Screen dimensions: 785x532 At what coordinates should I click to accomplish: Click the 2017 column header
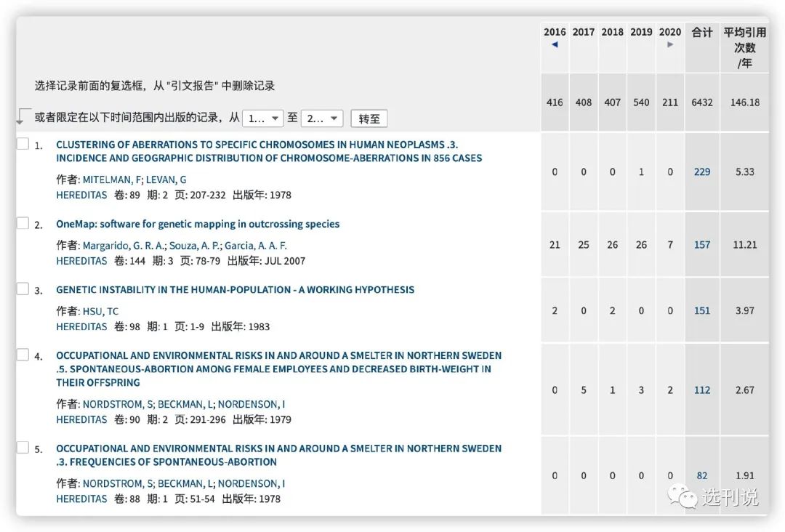point(584,32)
